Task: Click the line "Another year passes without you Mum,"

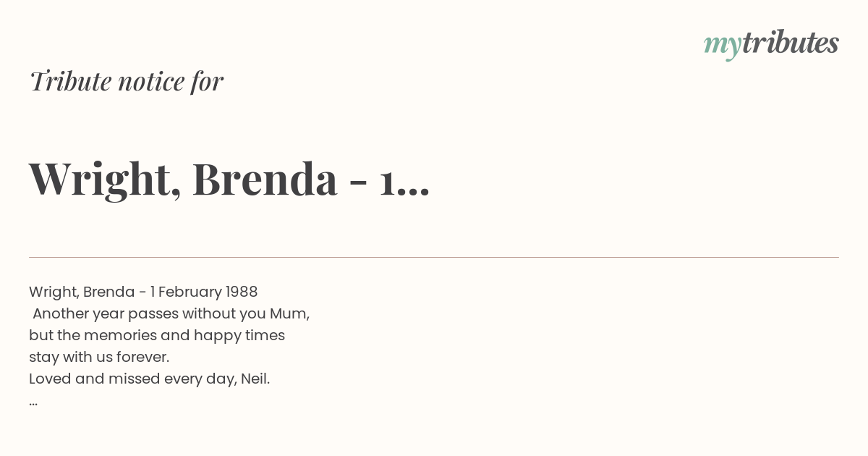Action: tap(171, 313)
